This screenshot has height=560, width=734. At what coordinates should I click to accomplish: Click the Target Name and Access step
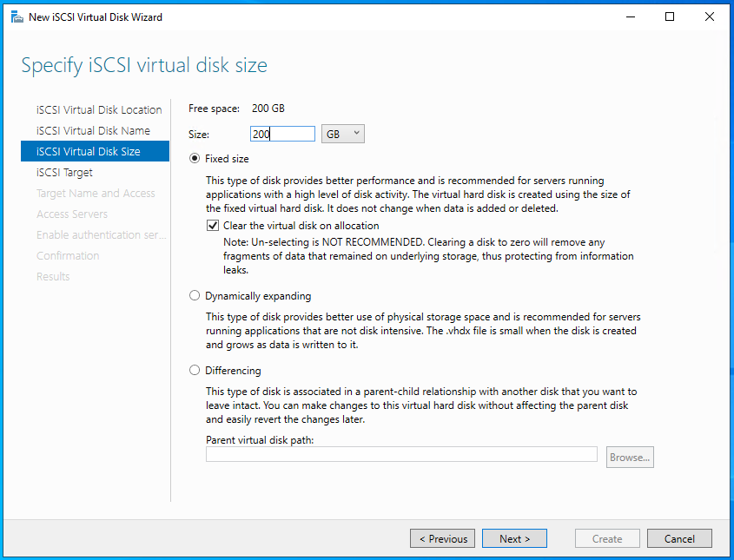[x=96, y=194]
